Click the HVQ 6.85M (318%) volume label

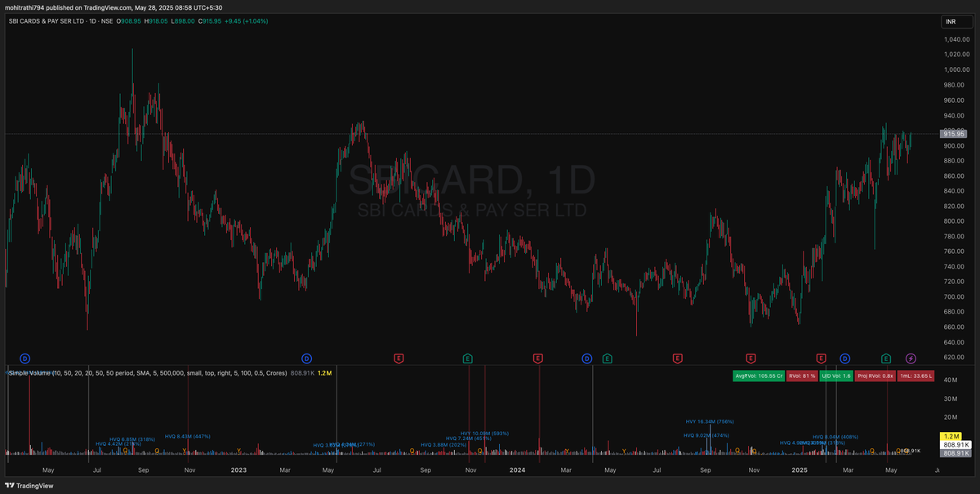click(132, 438)
